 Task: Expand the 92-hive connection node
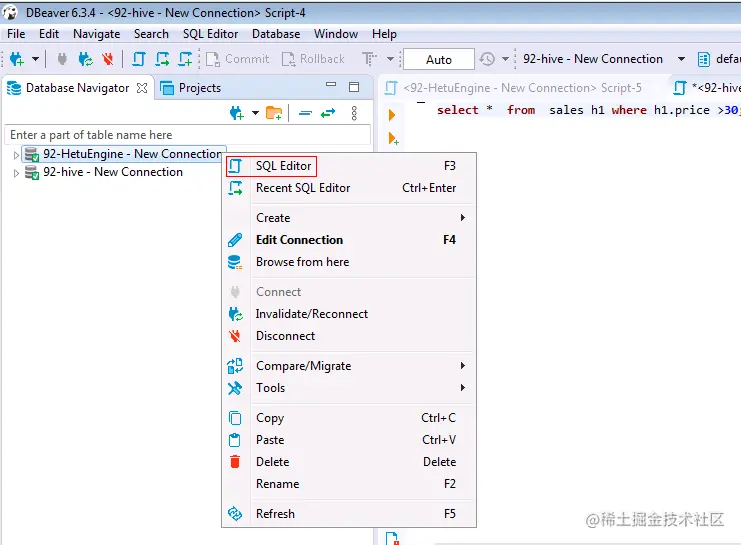point(16,173)
